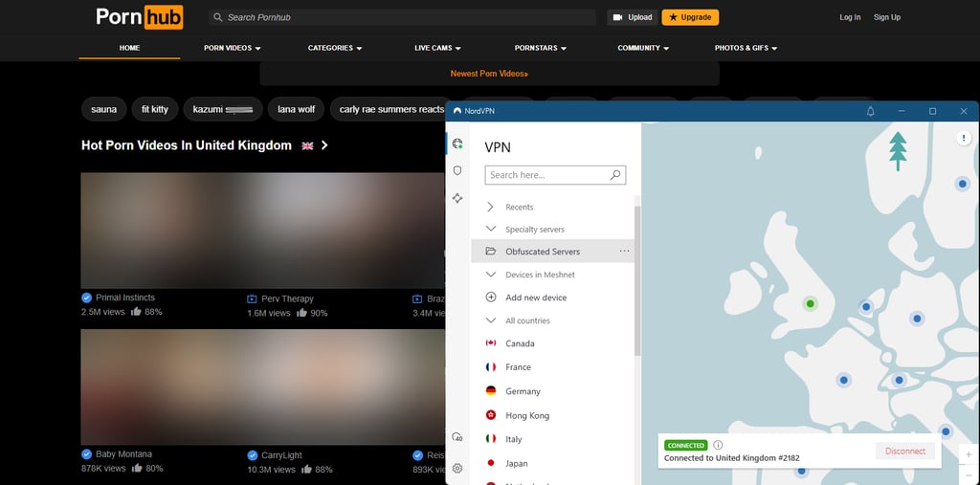980x485 pixels.
Task: Open the three-dots menu for Obfuscated Servers
Action: (x=624, y=252)
